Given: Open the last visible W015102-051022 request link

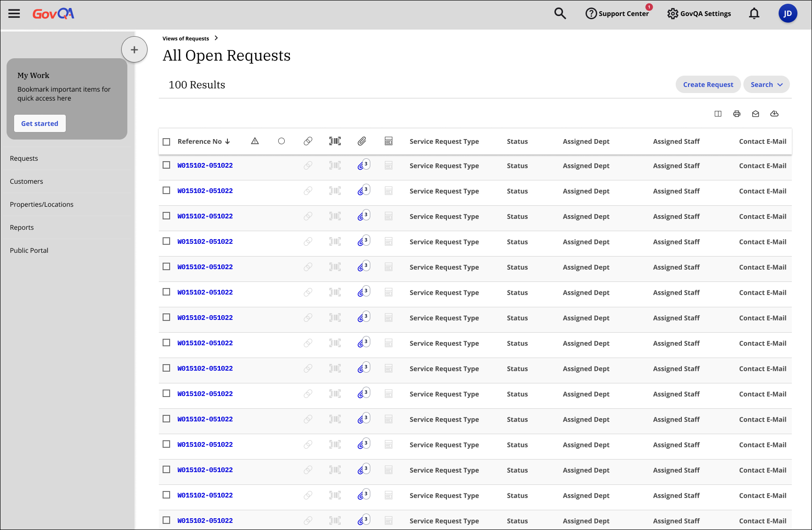Looking at the screenshot, I should (205, 521).
